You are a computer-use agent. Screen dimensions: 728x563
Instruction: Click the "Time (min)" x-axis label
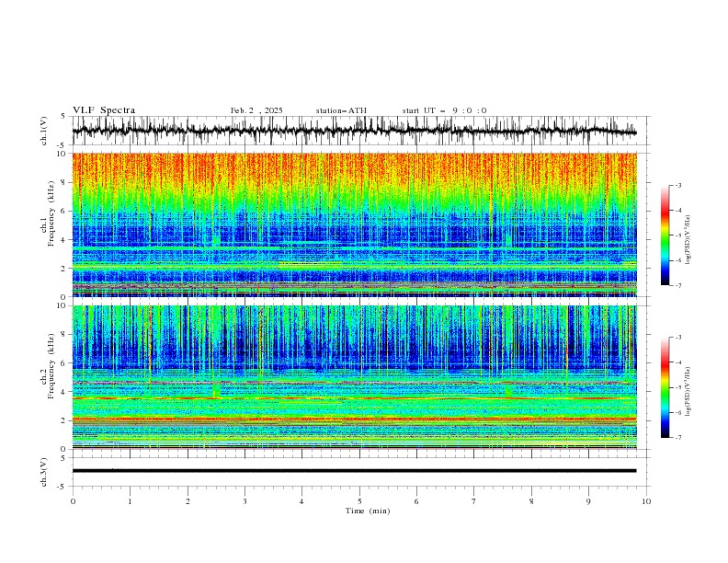(368, 511)
